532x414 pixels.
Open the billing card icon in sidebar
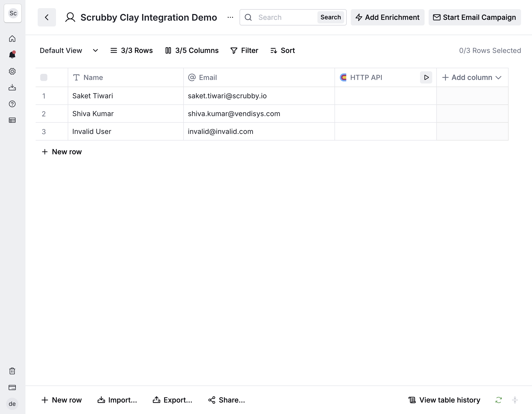[12, 388]
